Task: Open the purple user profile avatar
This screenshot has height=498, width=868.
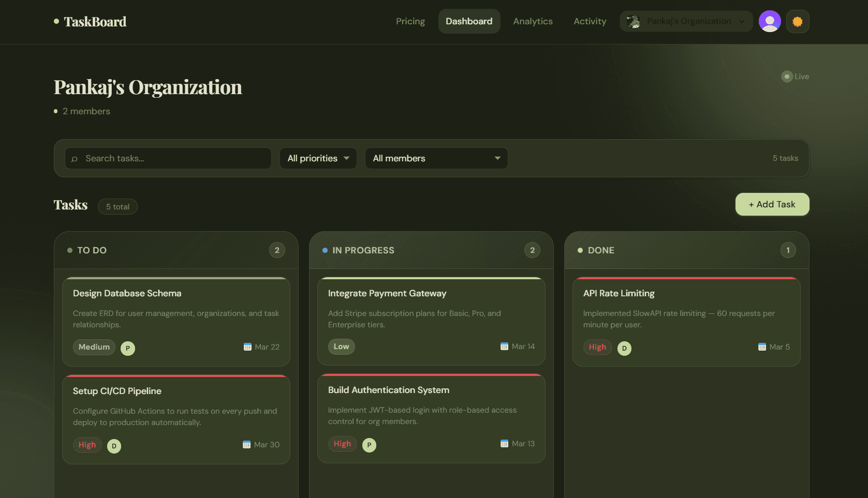Action: tap(770, 21)
